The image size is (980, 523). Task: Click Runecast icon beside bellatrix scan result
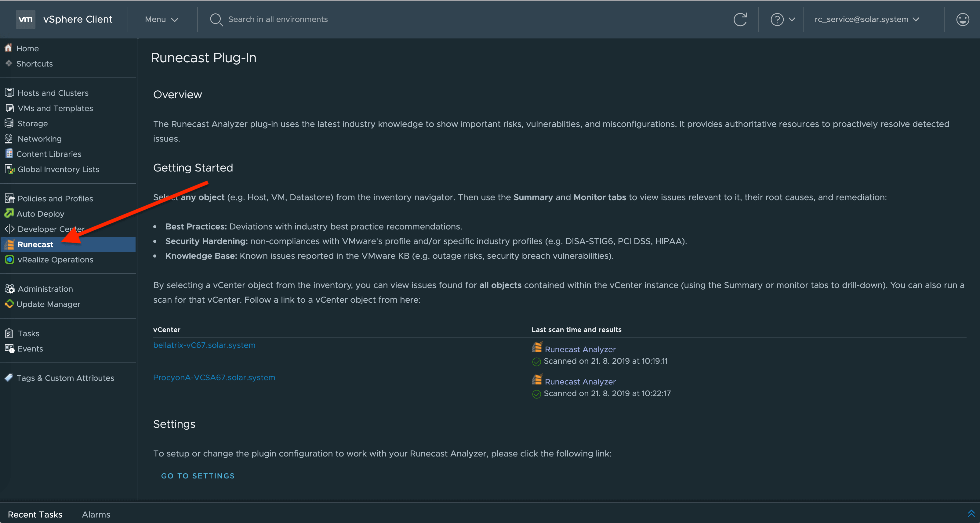coord(537,348)
